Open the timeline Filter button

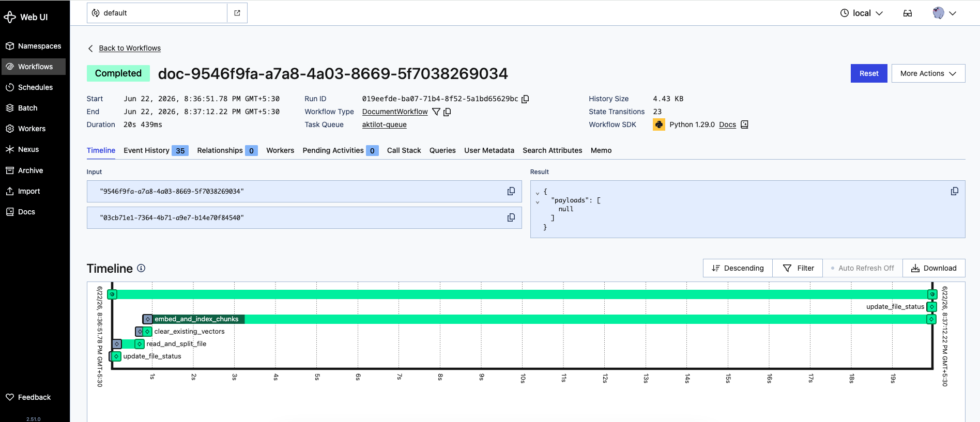point(798,268)
